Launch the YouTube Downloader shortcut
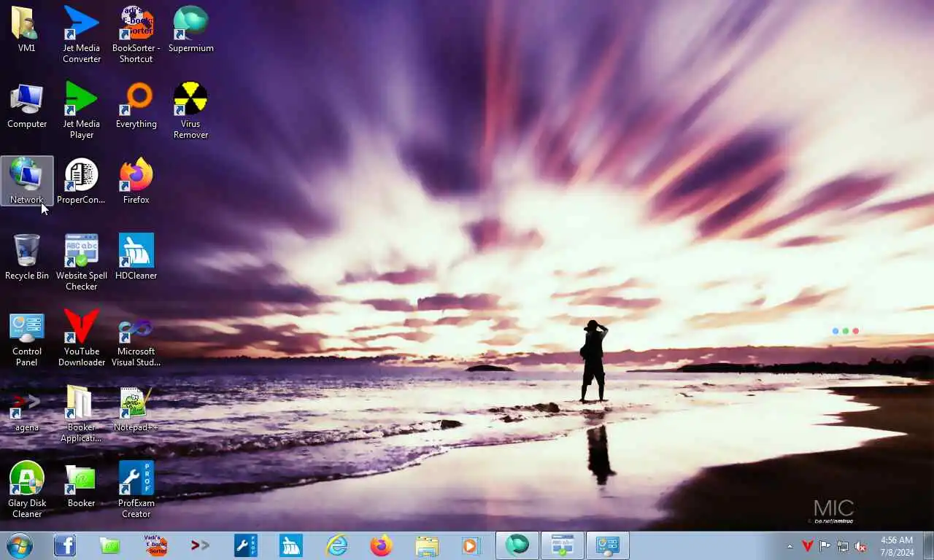 pos(82,338)
